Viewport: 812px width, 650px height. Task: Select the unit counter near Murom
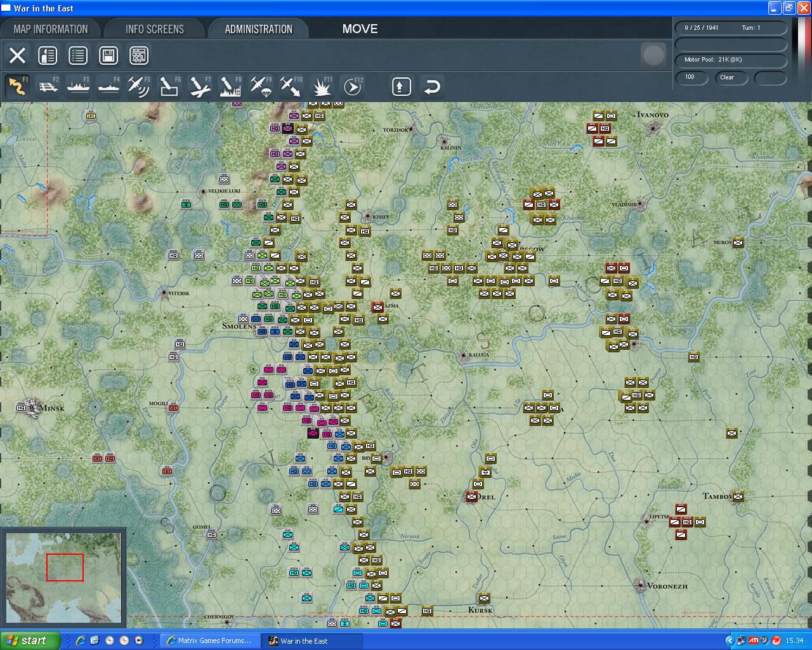pyautogui.click(x=738, y=242)
